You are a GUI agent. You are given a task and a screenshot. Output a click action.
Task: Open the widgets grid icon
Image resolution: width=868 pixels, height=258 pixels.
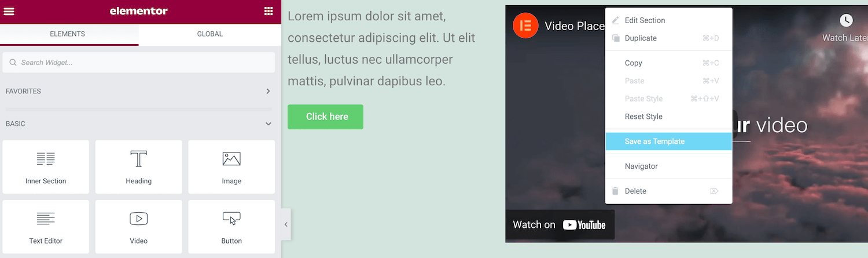pos(269,11)
